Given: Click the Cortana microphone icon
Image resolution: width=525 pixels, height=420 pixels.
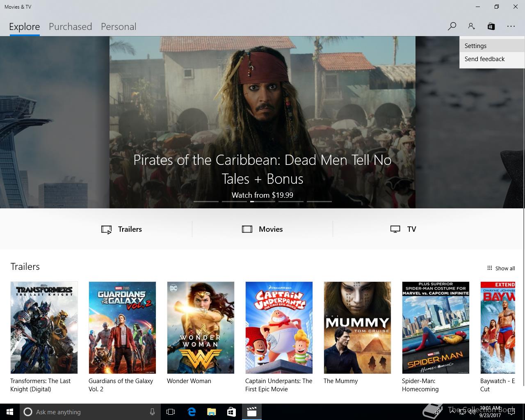Looking at the screenshot, I should click(152, 412).
